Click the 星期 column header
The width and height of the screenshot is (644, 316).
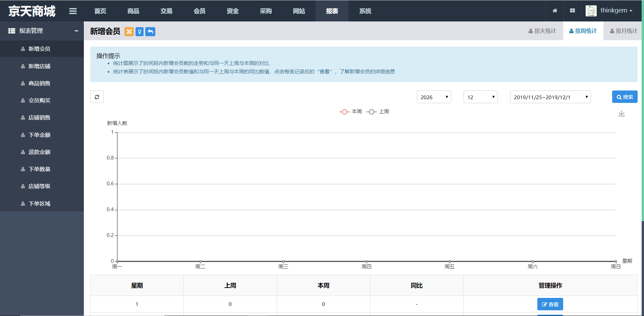pos(137,286)
